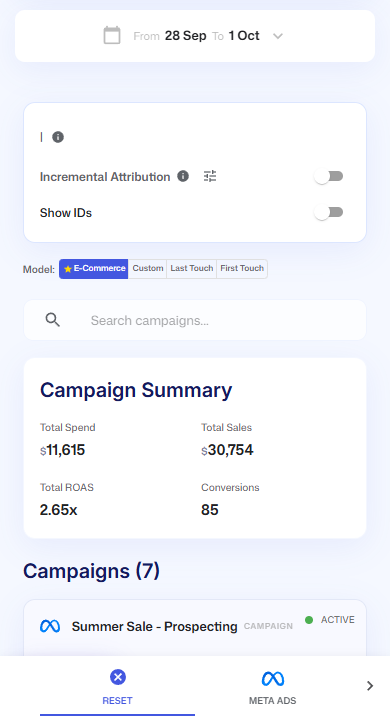Click the Conversions value 85
The width and height of the screenshot is (390, 716).
tap(210, 510)
